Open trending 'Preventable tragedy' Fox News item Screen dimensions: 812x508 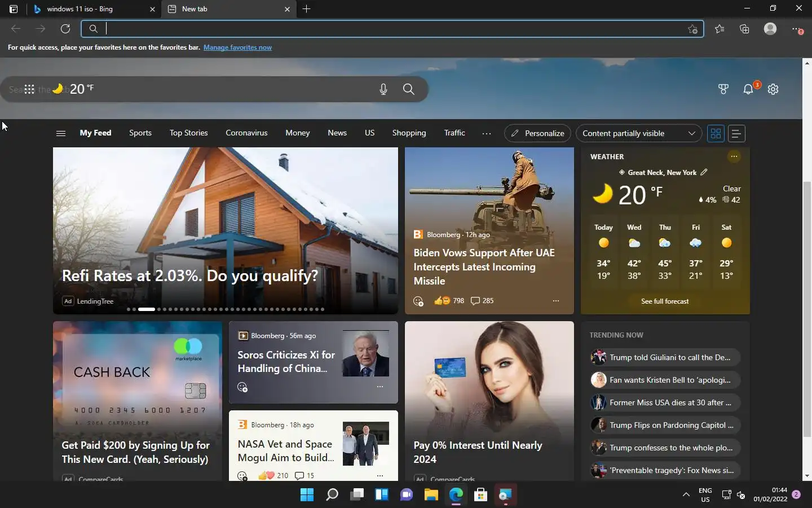[665, 470]
